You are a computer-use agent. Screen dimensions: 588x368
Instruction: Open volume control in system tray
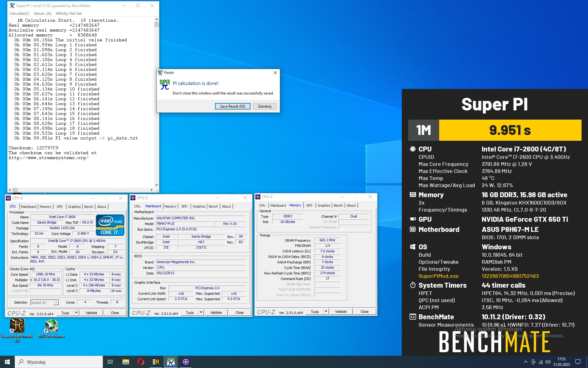(548, 362)
